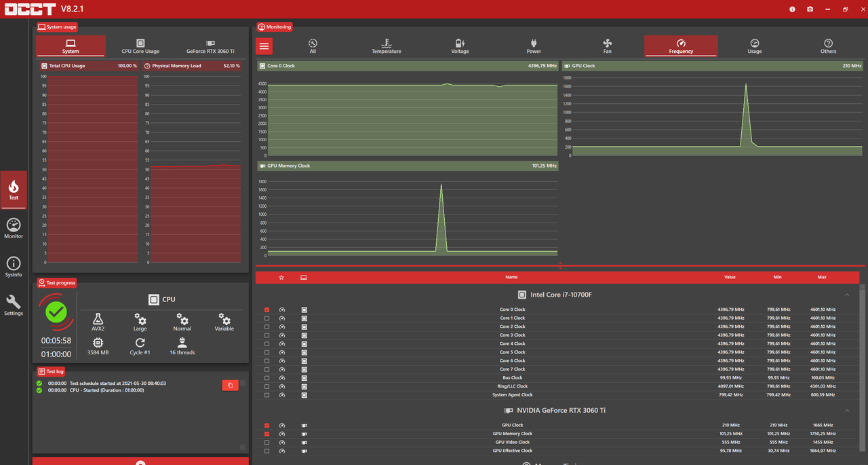This screenshot has height=465, width=868.
Task: Open the Monitor section in sidebar
Action: [x=14, y=228]
